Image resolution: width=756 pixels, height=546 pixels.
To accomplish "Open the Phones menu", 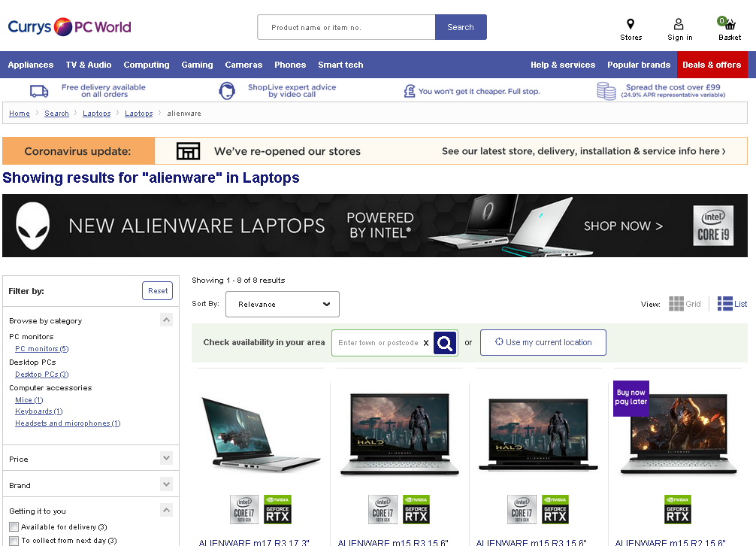I will [x=290, y=65].
